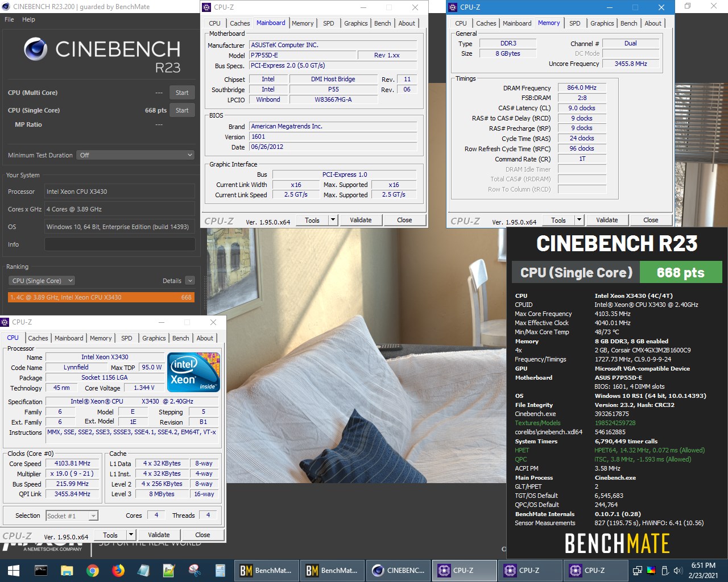728x582 pixels.
Task: Click the Intel Xeon inside logo
Action: pyautogui.click(x=194, y=372)
